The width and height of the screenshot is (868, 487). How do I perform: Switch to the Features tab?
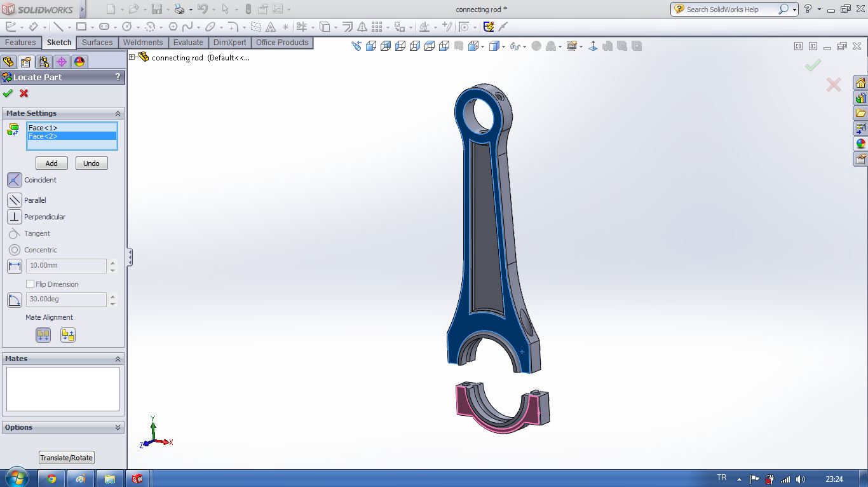(20, 43)
